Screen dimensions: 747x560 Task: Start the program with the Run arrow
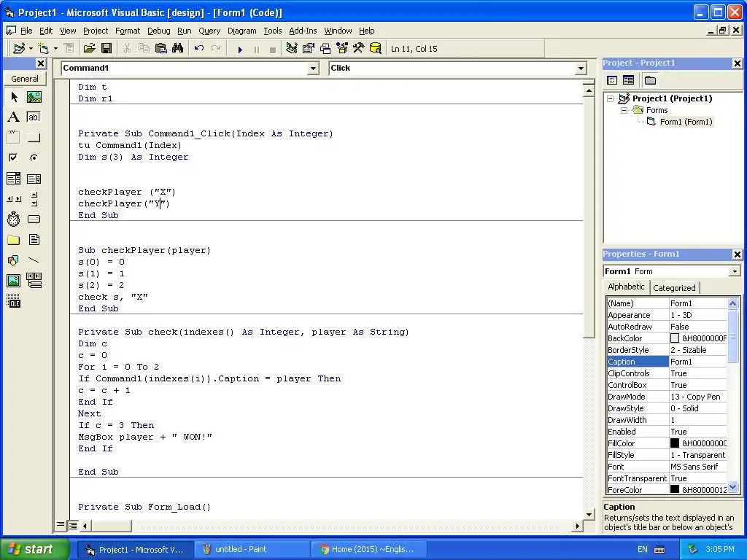point(240,49)
